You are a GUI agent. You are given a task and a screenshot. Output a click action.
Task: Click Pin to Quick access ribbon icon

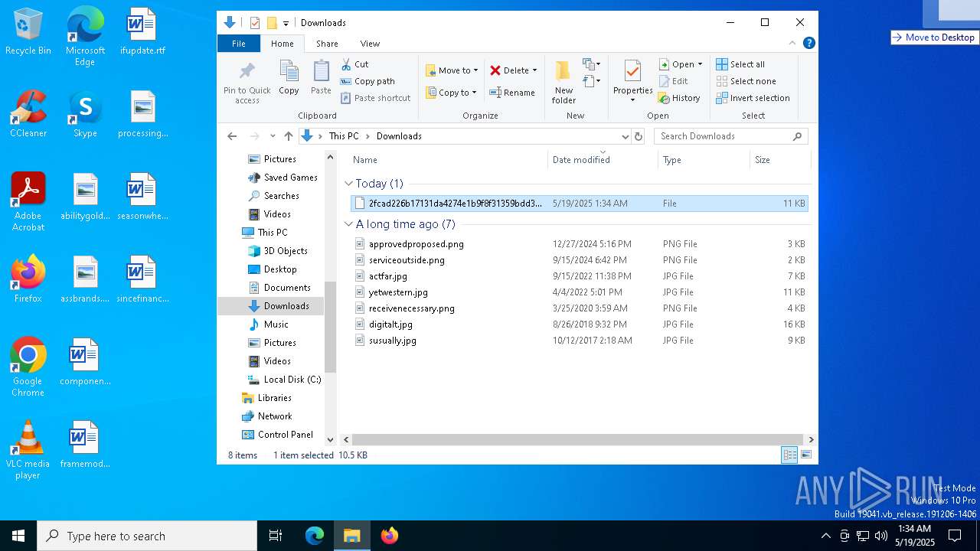(247, 83)
